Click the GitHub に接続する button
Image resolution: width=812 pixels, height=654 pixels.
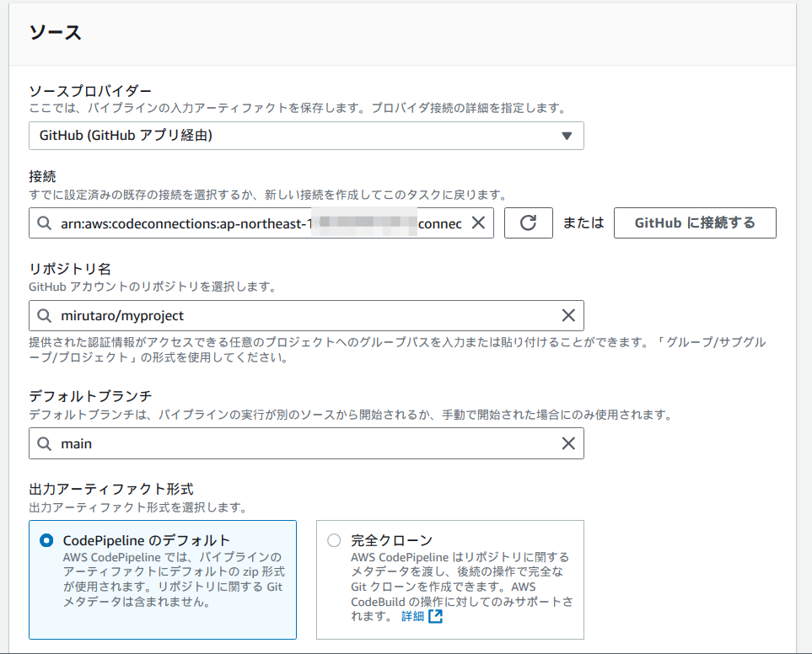coord(695,223)
